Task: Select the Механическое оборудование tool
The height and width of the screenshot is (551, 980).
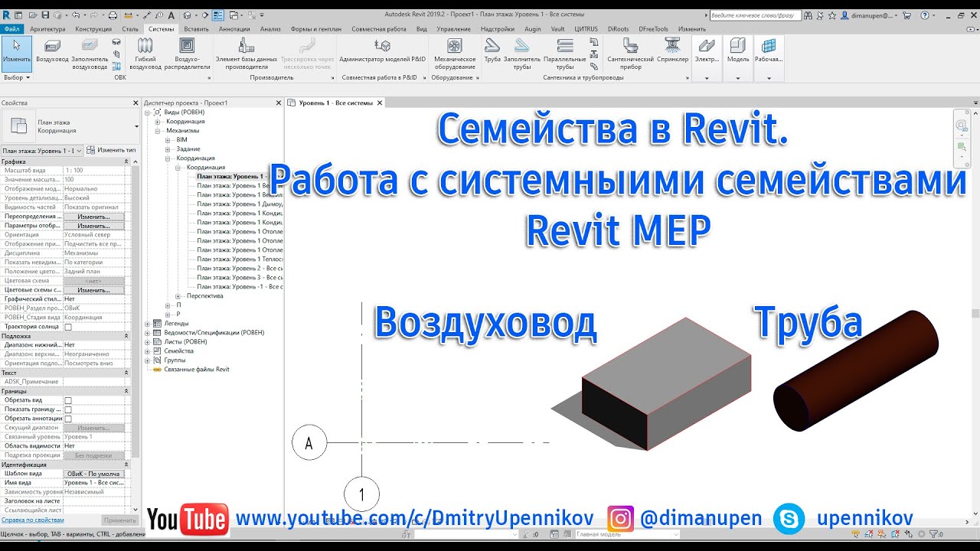Action: pyautogui.click(x=454, y=54)
